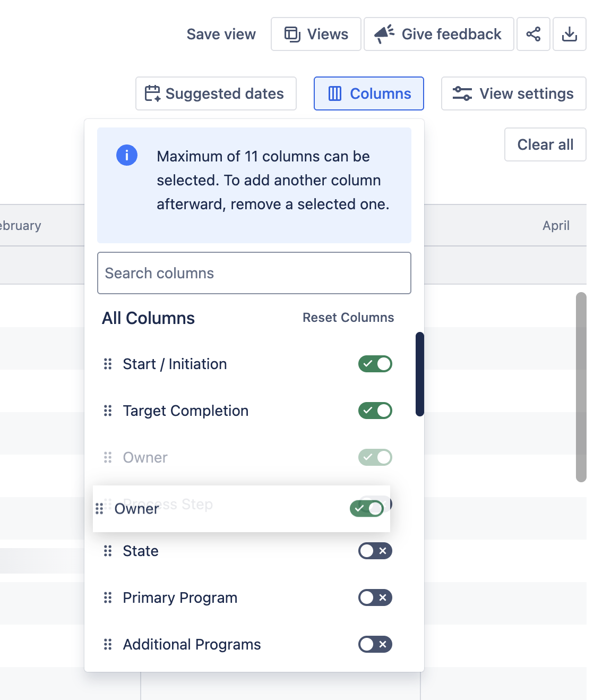Click the columns list scrollbar thumb
The height and width of the screenshot is (700, 594).
(x=419, y=374)
